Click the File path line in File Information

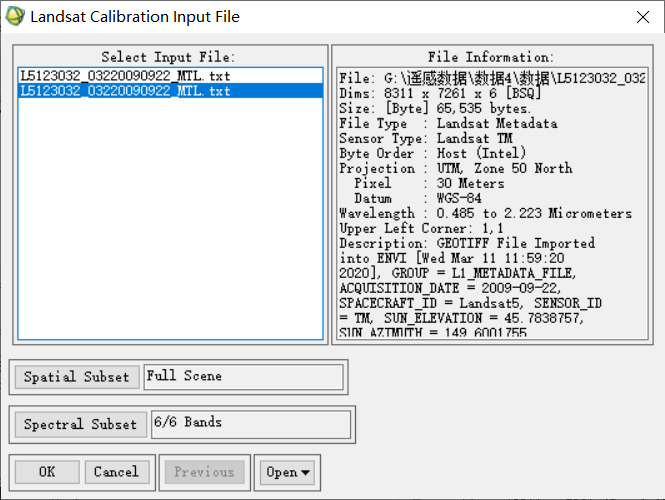click(x=492, y=78)
